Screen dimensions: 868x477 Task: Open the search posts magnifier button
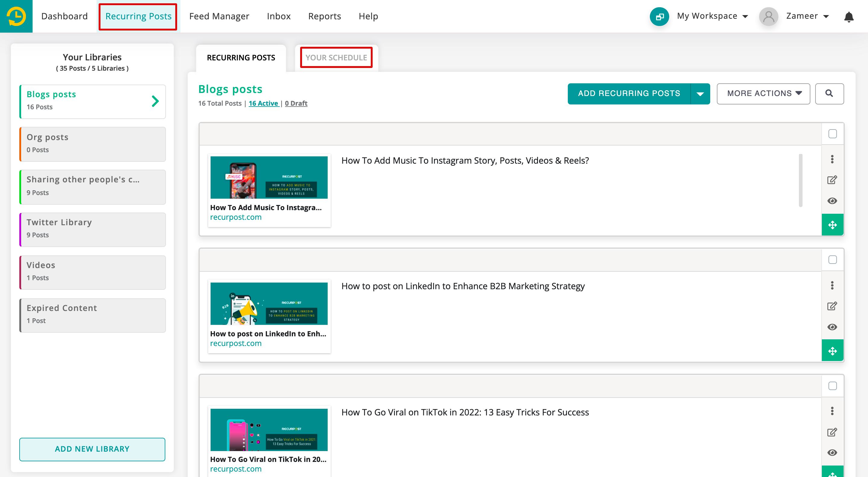tap(829, 93)
